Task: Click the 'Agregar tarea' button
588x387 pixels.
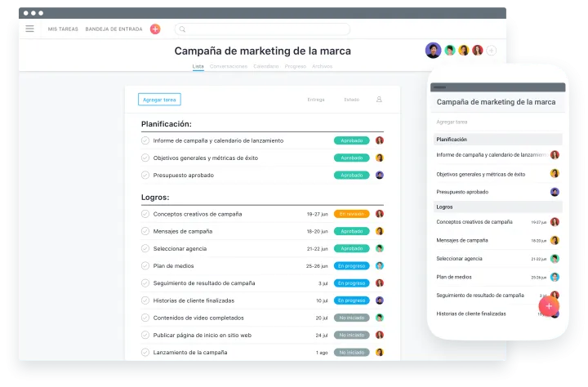Action: pos(159,100)
